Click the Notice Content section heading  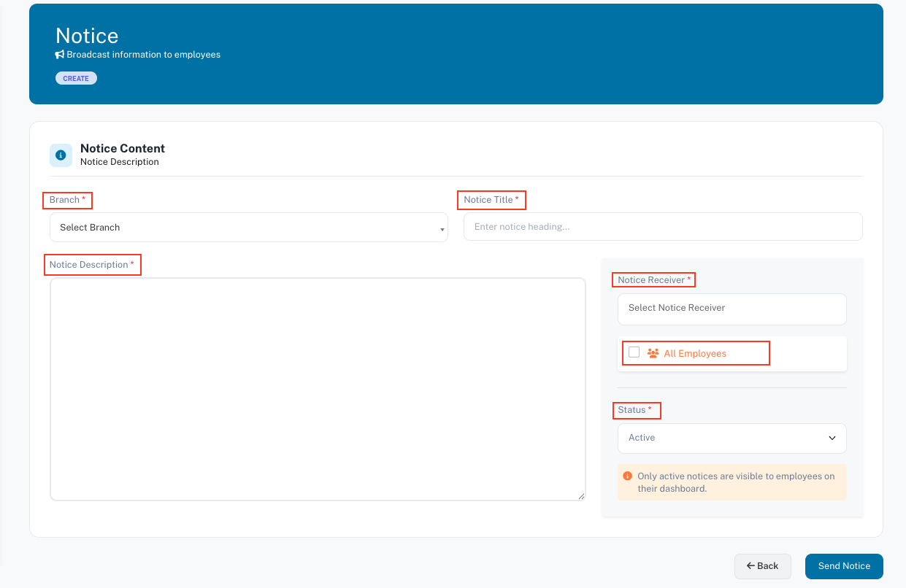pyautogui.click(x=123, y=148)
